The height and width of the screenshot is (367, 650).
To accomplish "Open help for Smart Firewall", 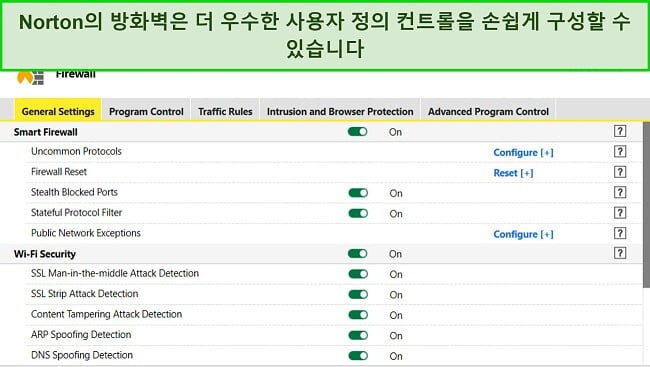I will [620, 131].
